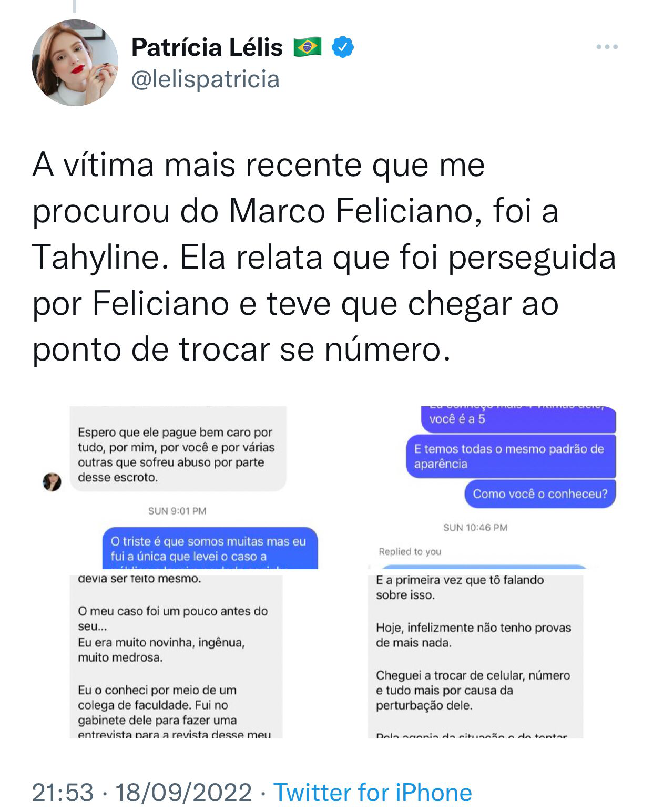Screen dimensions: 653x812
Task: Click the "SUN 9:01 PM" chat timestamp
Action: [x=177, y=511]
